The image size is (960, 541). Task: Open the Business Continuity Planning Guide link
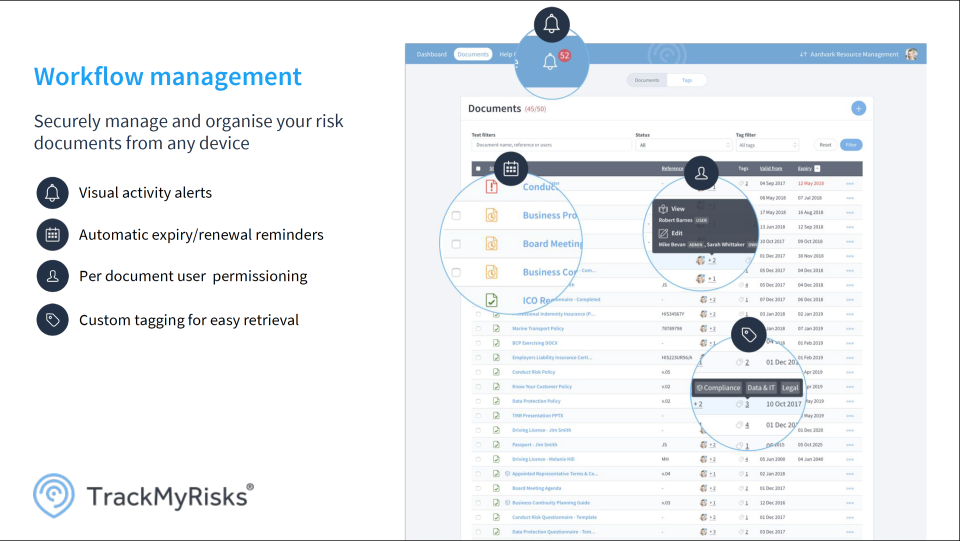[x=551, y=503]
